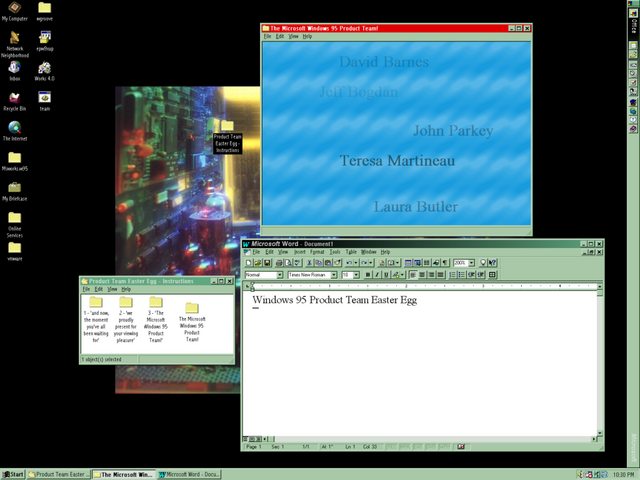Open the Times New Roman font dropdown
This screenshot has height=480, width=640.
coord(334,275)
